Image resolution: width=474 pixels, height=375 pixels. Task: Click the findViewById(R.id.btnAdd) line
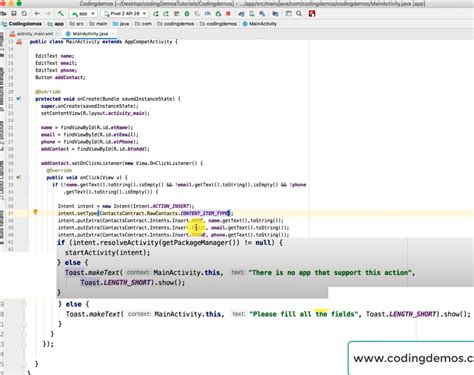pyautogui.click(x=95, y=149)
